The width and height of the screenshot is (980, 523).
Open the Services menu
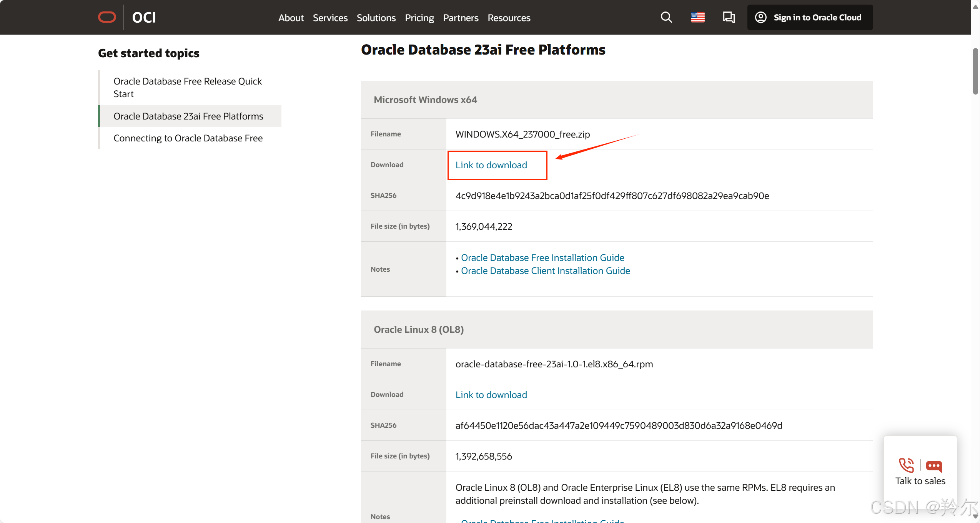pos(330,18)
